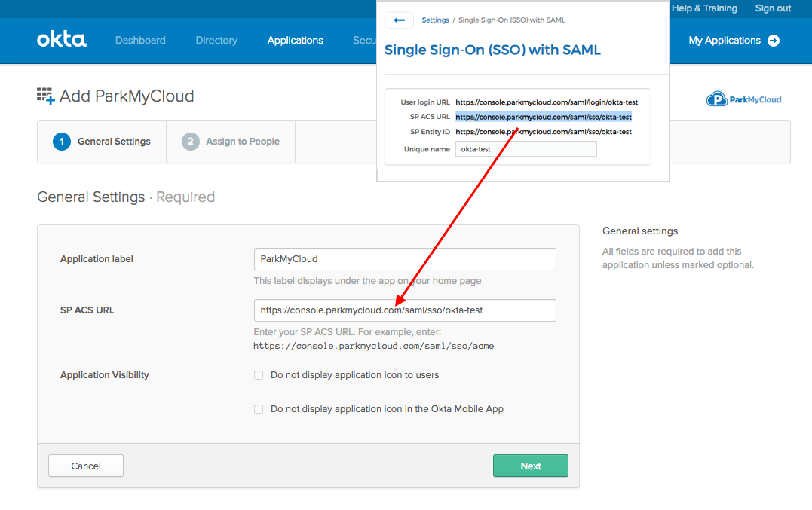Image resolution: width=812 pixels, height=510 pixels.
Task: Click Settings breadcrumb link in popup
Action: coord(435,20)
